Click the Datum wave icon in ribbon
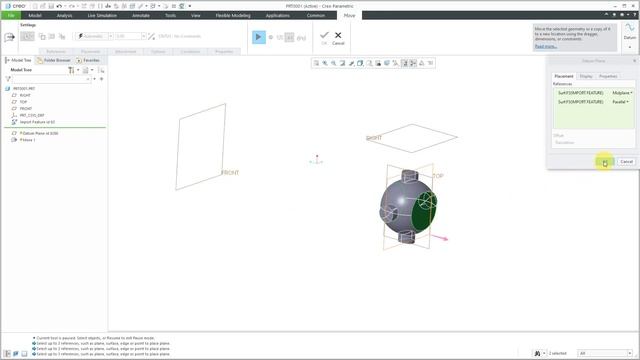This screenshot has width=640, height=360. pos(630,28)
